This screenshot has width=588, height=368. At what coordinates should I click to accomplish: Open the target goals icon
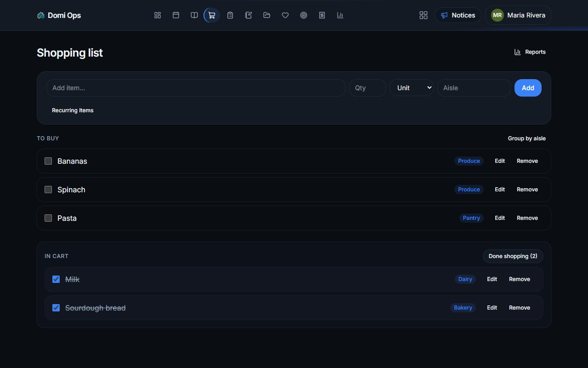coord(304,15)
